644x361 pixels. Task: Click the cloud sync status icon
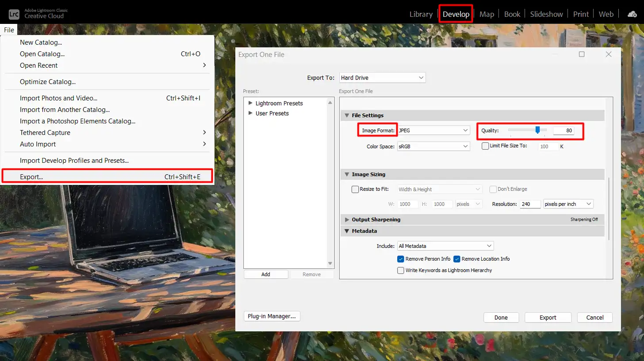(x=632, y=14)
